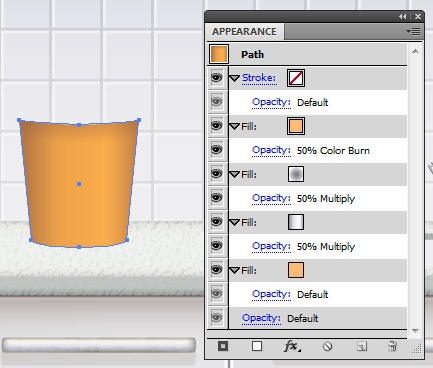433x368 pixels.
Task: Hide the topmost Fill with Color Burn
Action: coord(217,126)
